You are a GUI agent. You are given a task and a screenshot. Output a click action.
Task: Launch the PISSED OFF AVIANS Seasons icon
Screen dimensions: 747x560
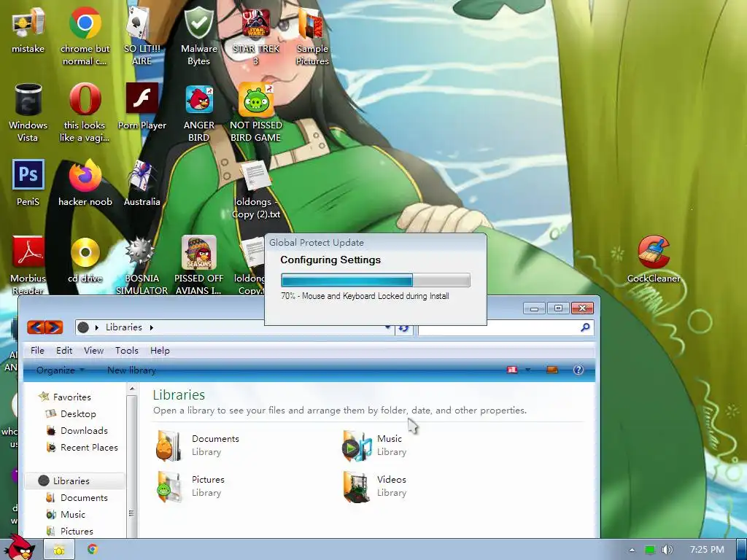[198, 265]
